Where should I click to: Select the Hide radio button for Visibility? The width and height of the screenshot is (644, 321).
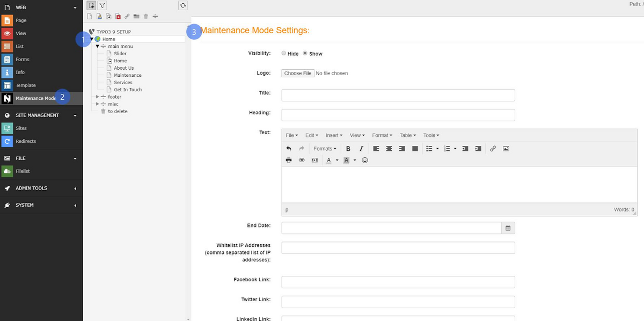tap(284, 53)
